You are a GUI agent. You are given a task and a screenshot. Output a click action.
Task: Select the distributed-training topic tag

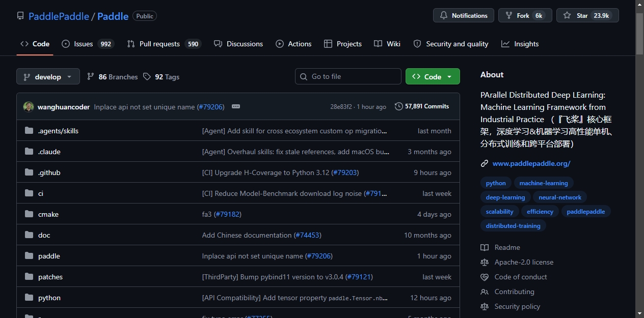[x=513, y=226]
